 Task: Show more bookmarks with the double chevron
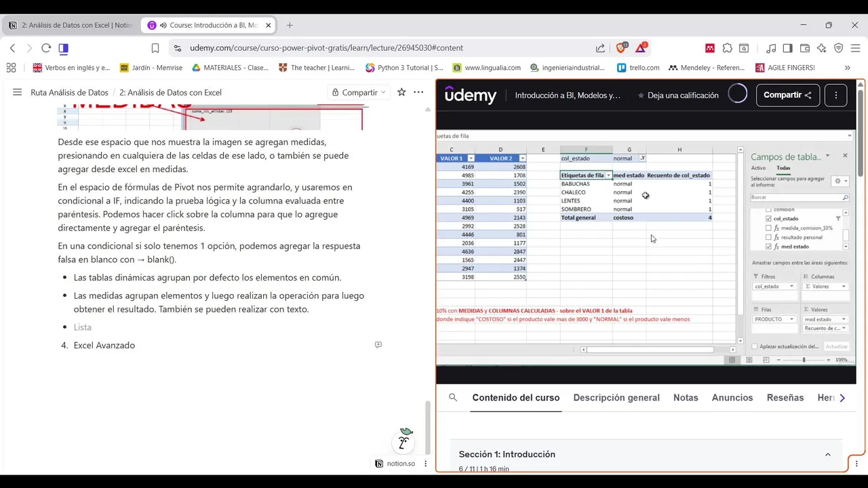click(847, 68)
